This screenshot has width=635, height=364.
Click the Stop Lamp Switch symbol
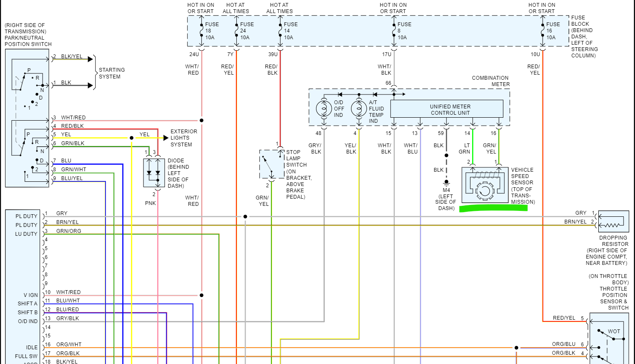272,164
